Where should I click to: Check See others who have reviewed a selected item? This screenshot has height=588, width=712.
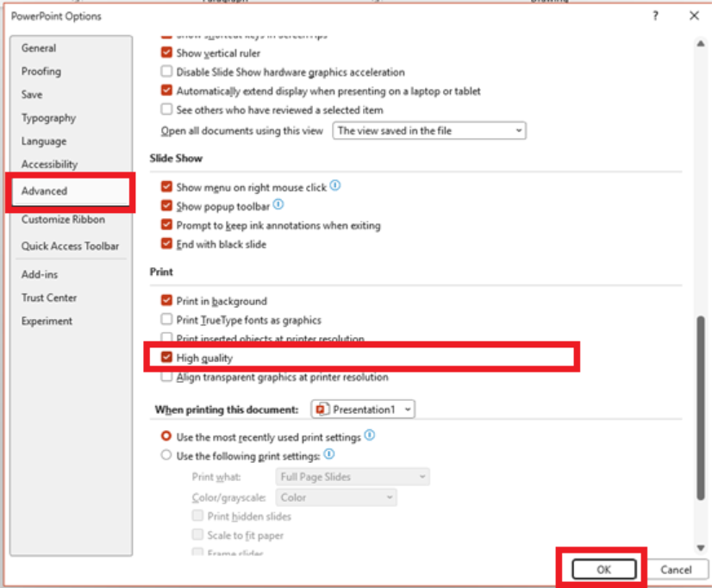[x=166, y=109]
